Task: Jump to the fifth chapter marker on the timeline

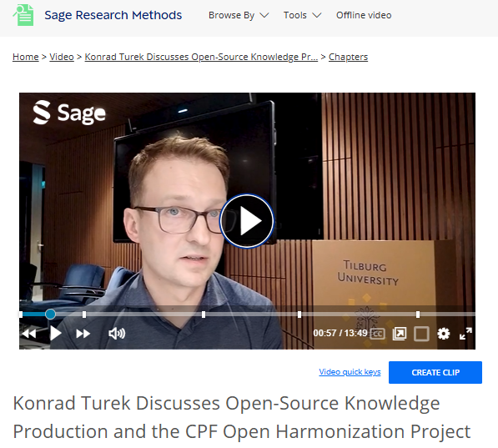Action: click(418, 315)
